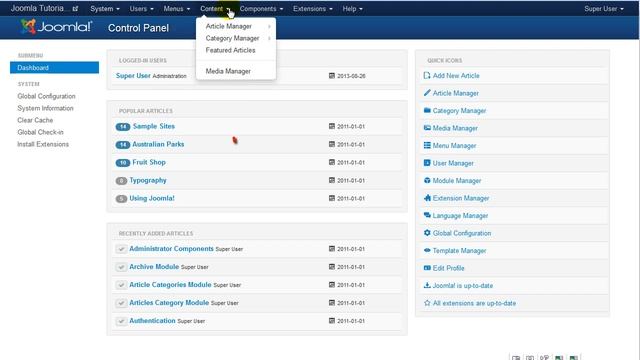
Task: Click the Module Manager cube icon
Action: (x=427, y=180)
